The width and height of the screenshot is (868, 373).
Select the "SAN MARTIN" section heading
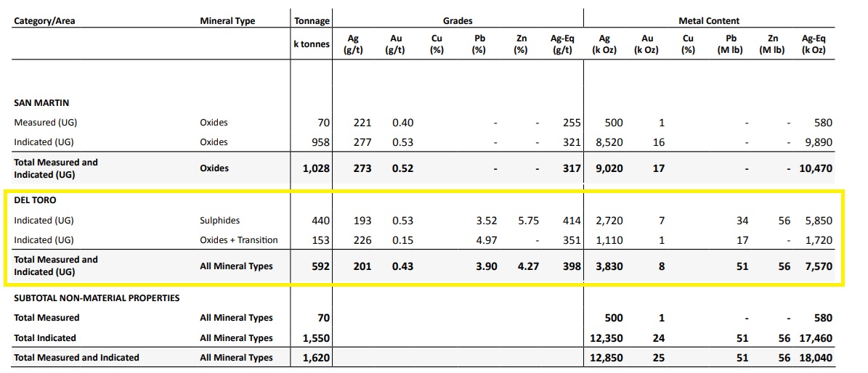(41, 103)
